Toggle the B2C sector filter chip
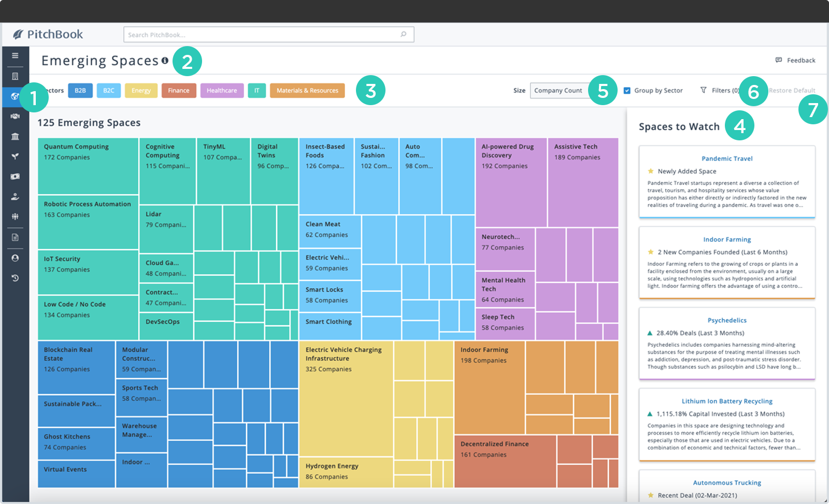Screen dimensions: 829x504 point(109,91)
